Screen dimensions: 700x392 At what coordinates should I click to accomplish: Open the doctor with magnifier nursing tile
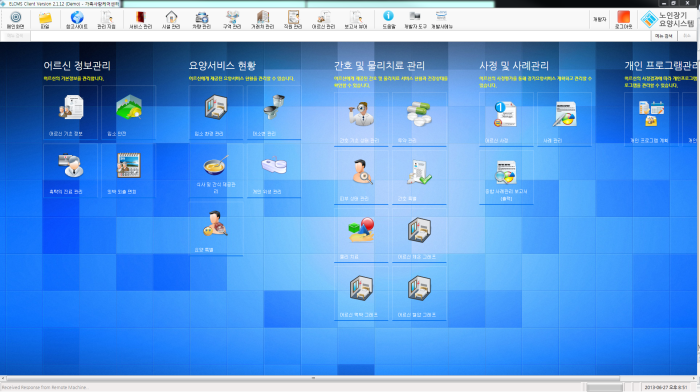(x=361, y=120)
